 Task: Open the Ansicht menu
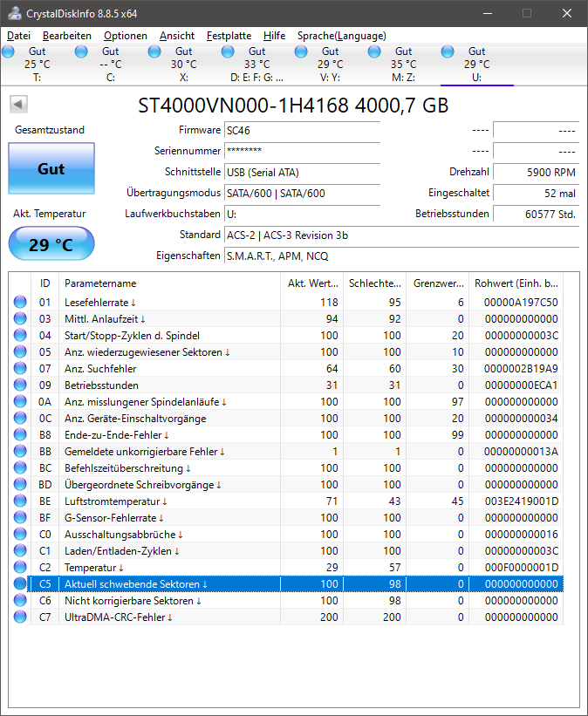click(x=177, y=36)
